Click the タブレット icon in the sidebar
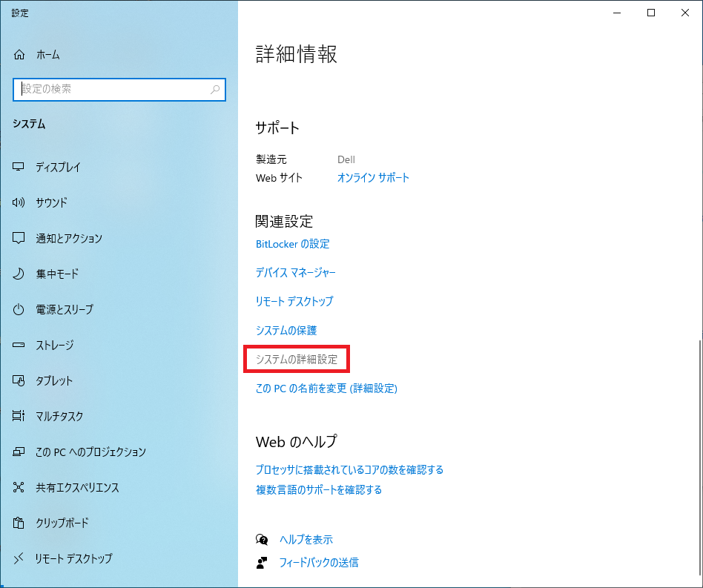 (x=19, y=380)
